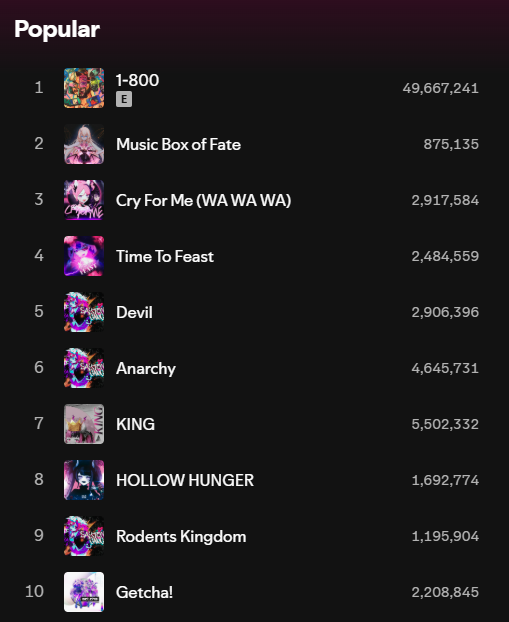Open the KING cover art thumbnail
Image resolution: width=509 pixels, height=622 pixels.
84,424
